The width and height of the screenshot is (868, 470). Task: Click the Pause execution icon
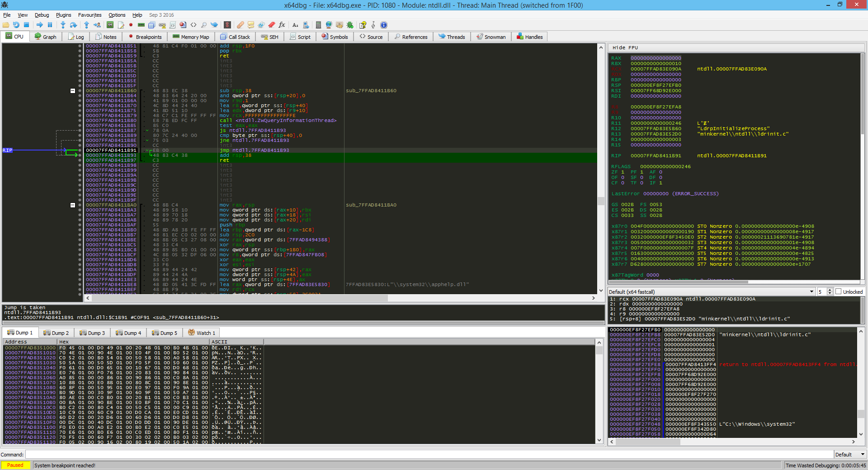pos(50,25)
